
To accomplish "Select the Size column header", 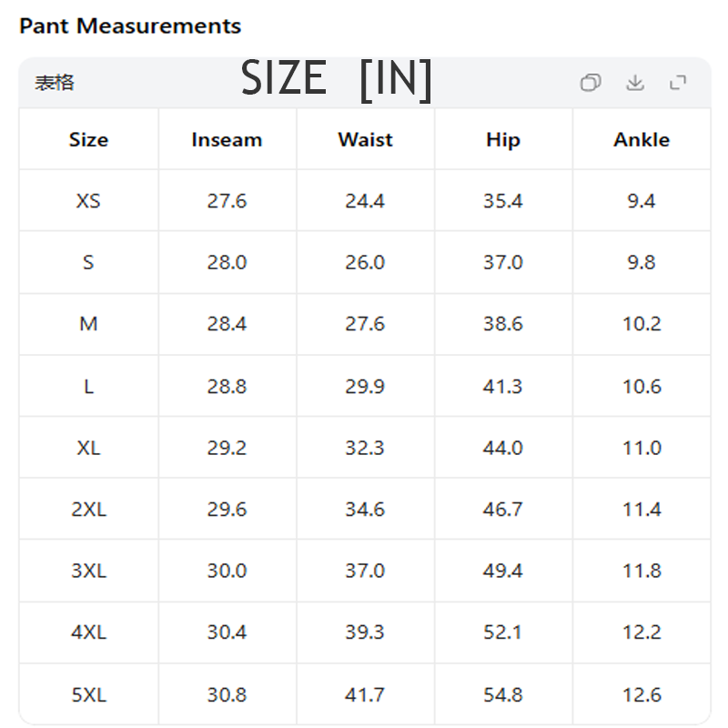I will click(88, 140).
